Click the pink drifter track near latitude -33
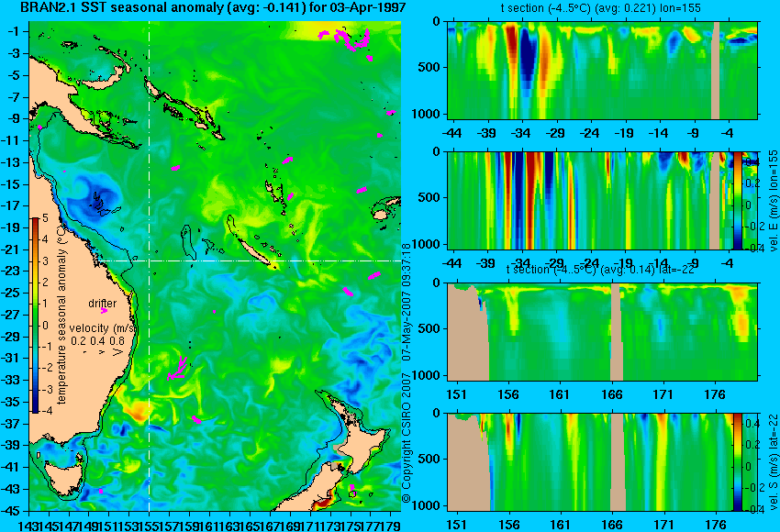The height and width of the screenshot is (532, 780). (178, 369)
